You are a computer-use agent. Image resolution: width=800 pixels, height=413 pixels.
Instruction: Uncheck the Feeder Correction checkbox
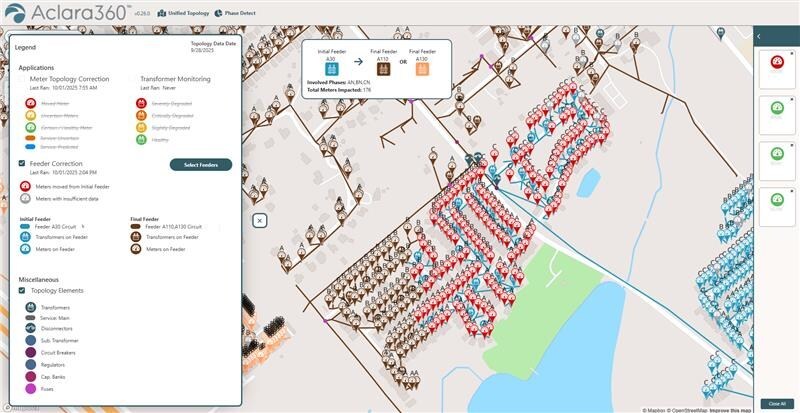[x=22, y=163]
